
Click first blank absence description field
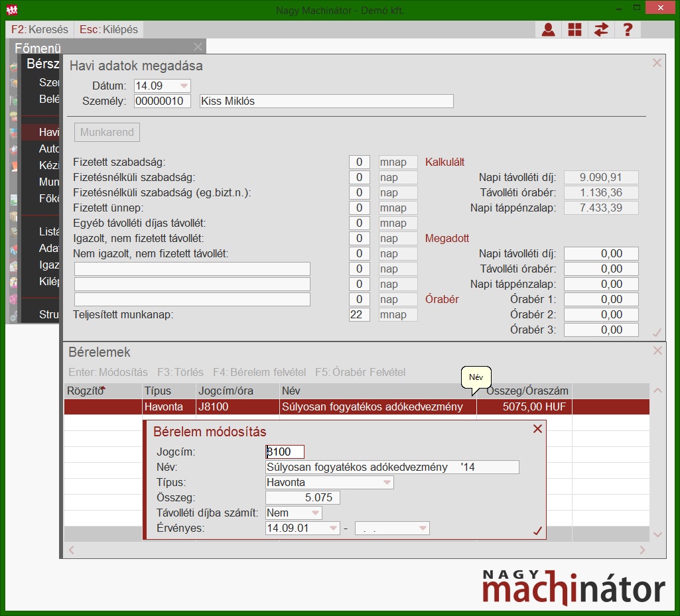pyautogui.click(x=192, y=269)
